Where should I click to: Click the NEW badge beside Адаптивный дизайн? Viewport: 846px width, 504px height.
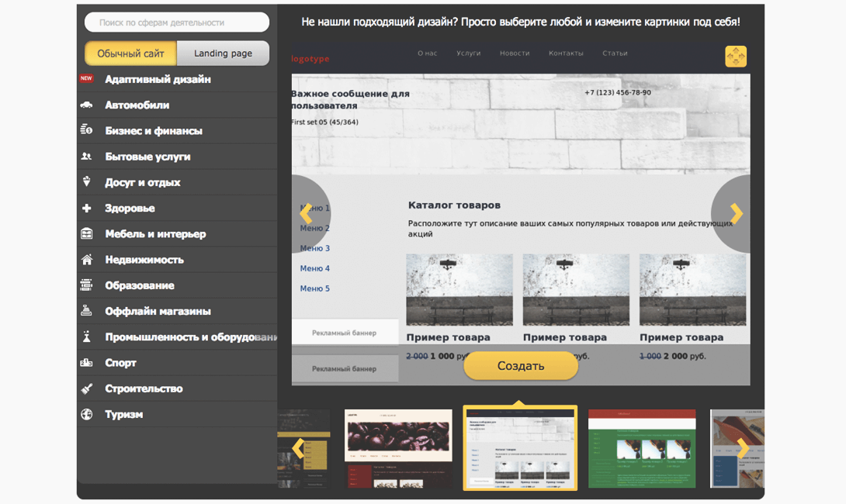86,78
